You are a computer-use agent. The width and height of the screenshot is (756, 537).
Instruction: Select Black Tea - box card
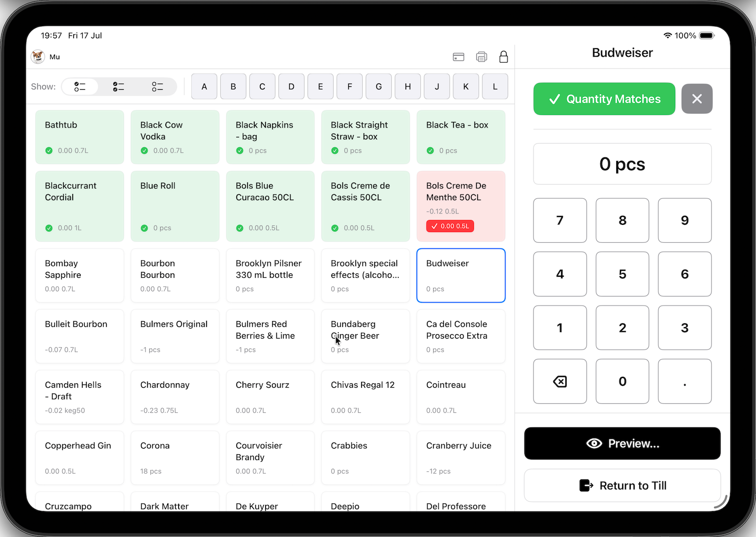[461, 137]
